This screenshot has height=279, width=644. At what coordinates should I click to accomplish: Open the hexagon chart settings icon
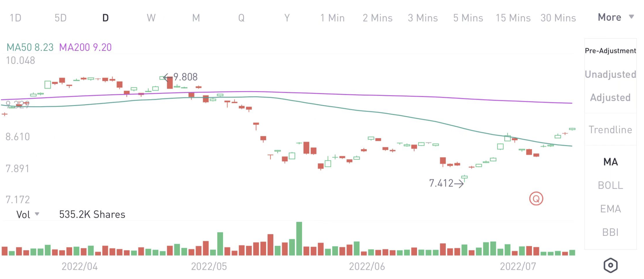[x=610, y=265]
